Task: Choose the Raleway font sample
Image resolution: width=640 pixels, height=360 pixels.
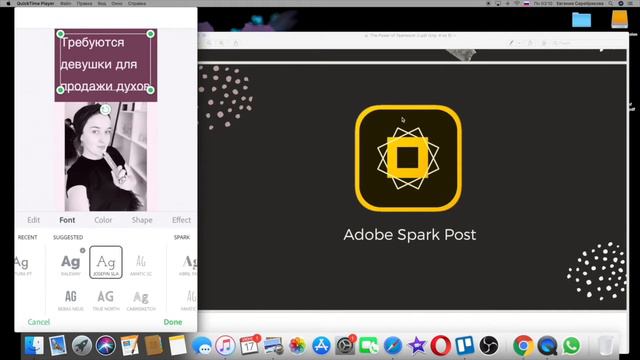Action: tap(71, 263)
